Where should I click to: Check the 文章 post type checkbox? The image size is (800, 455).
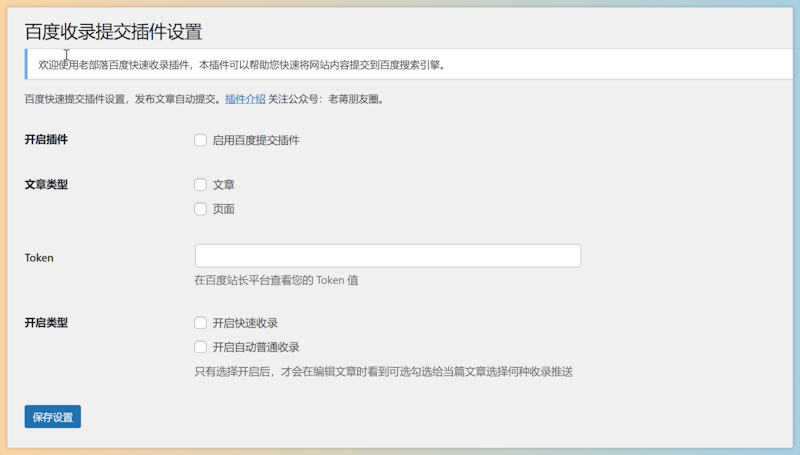[x=201, y=185]
